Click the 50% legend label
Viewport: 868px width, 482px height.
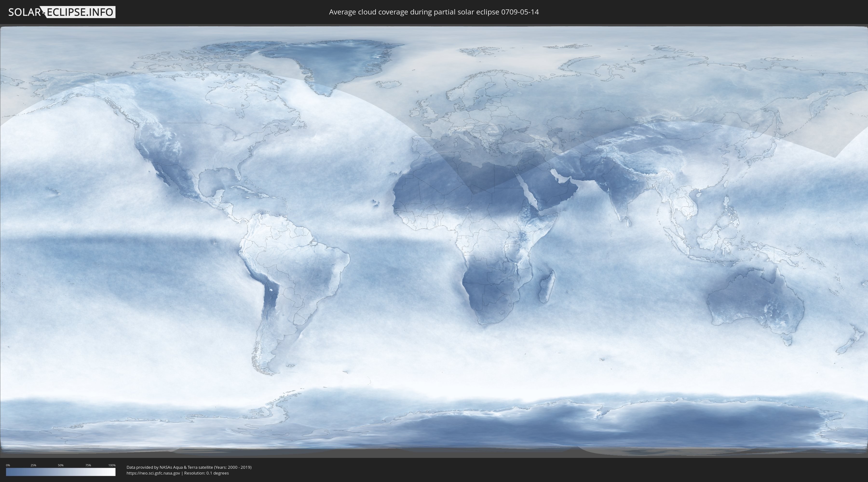coord(61,465)
